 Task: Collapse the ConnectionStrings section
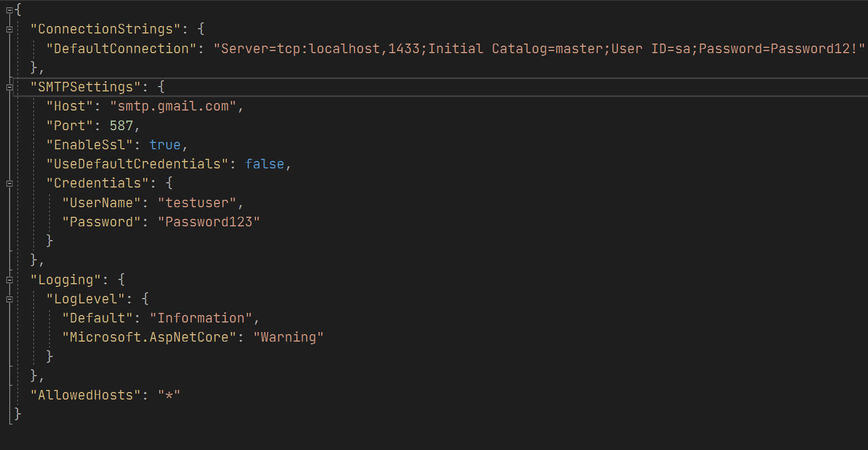[9, 30]
